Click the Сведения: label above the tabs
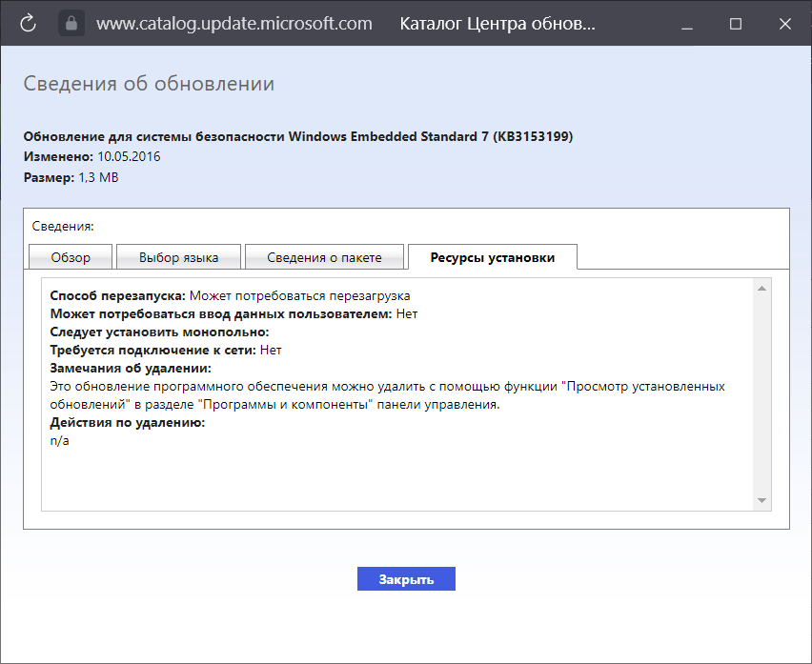Image resolution: width=812 pixels, height=664 pixels. point(63,226)
